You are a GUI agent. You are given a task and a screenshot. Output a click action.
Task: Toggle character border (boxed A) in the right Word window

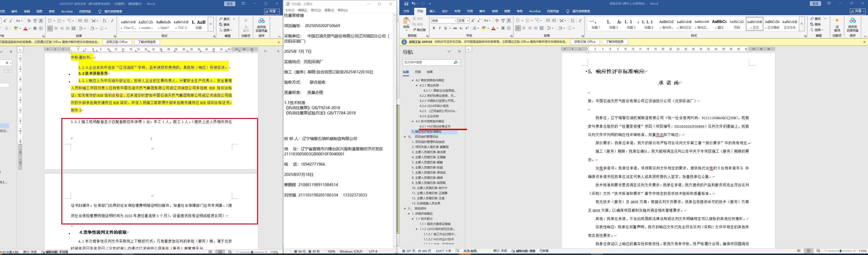(509, 21)
